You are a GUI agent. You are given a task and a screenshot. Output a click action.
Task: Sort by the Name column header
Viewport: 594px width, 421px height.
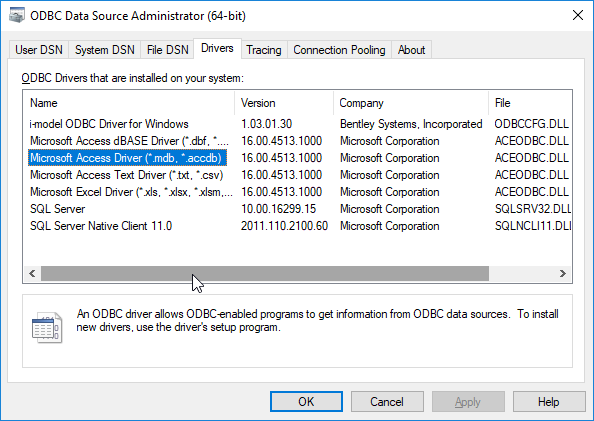click(x=129, y=103)
